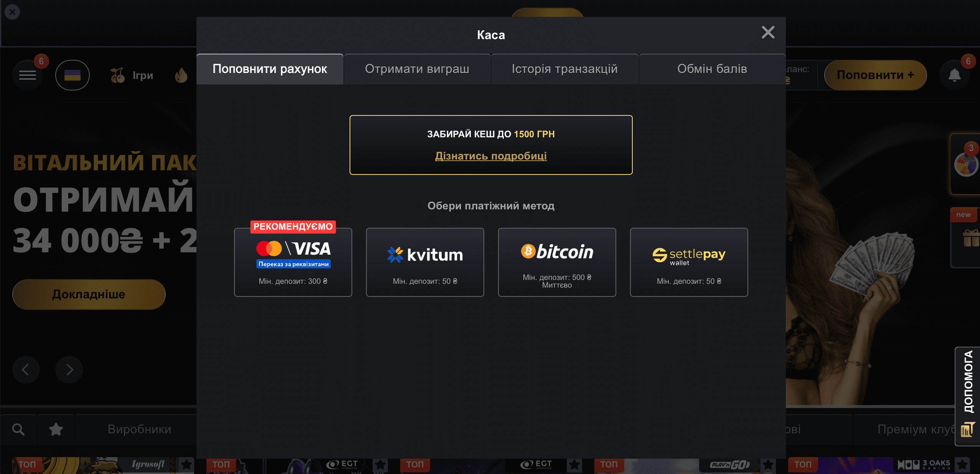This screenshot has height=474, width=980.
Task: Click the left carousel navigation arrow
Action: click(x=26, y=370)
